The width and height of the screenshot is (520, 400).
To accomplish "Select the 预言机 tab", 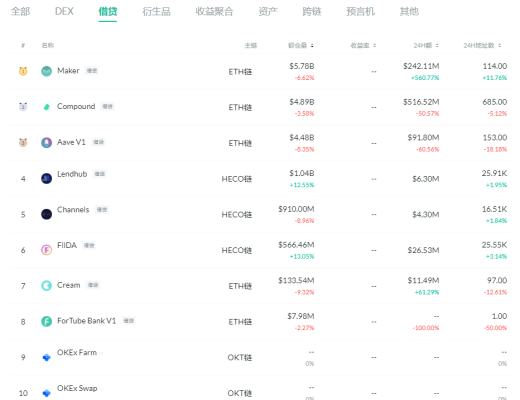I will 360,12.
